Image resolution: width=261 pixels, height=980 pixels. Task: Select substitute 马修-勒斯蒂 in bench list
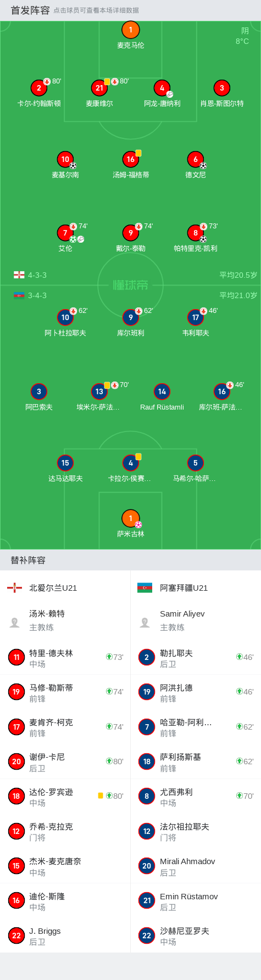point(65,692)
